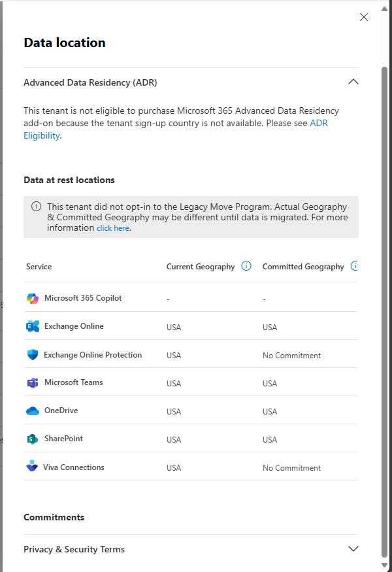Collapse the Advanced Data Residency section
The width and height of the screenshot is (392, 572).
click(x=353, y=82)
